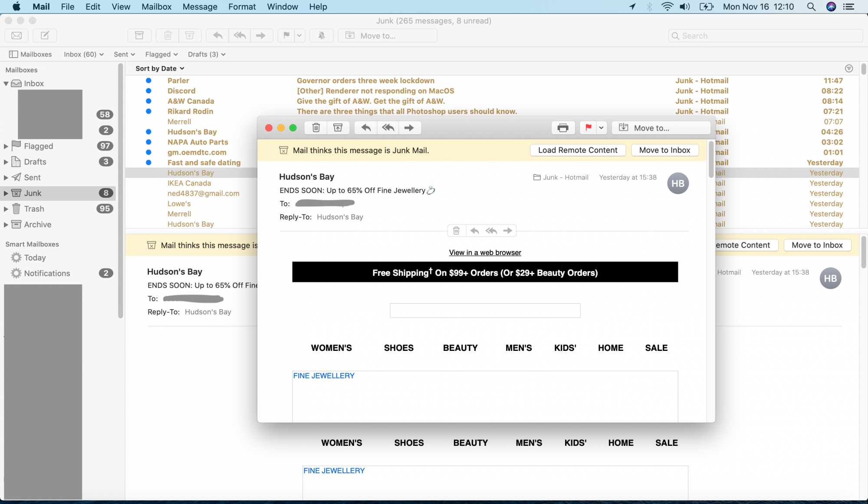Open message list filter icon
The height and width of the screenshot is (504, 868).
[849, 69]
